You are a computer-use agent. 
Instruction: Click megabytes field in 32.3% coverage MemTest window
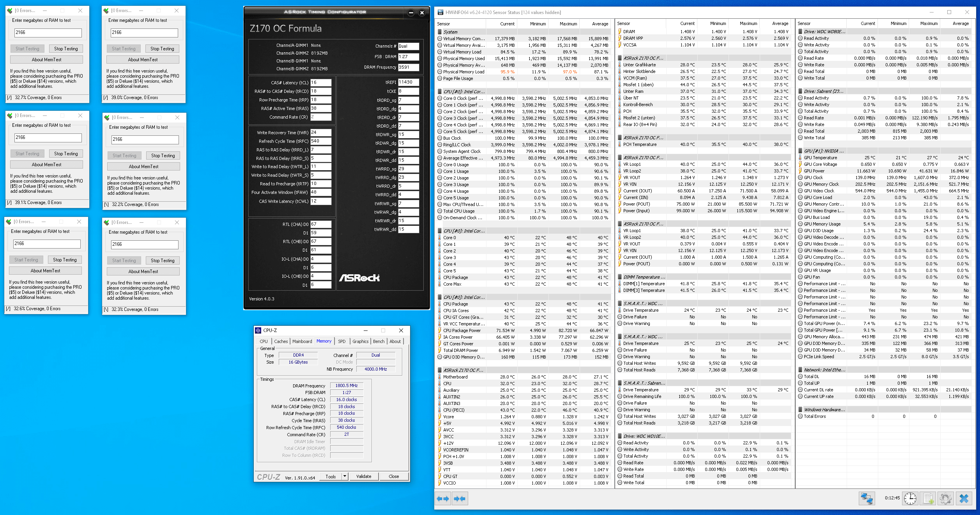pyautogui.click(x=145, y=245)
